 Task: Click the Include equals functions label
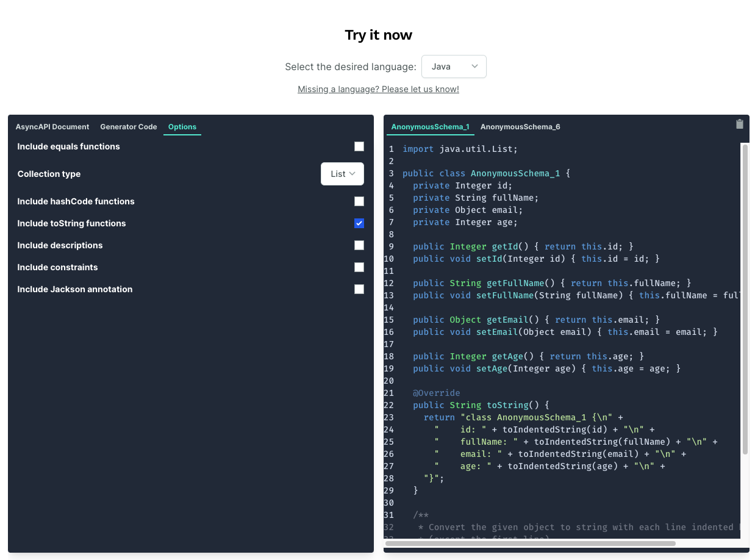[68, 146]
